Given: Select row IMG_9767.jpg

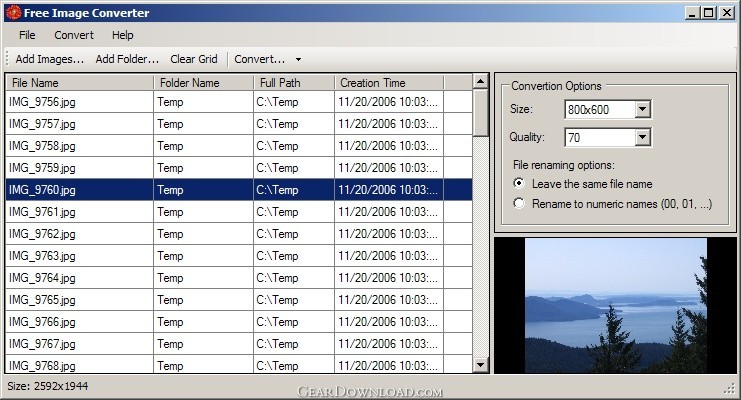Looking at the screenshot, I should 239,344.
